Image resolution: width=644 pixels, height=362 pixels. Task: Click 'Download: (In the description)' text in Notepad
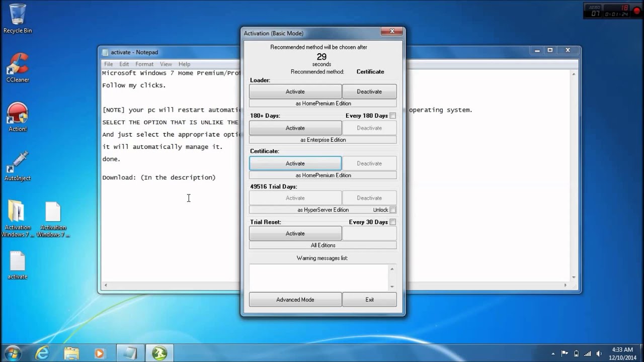158,177
